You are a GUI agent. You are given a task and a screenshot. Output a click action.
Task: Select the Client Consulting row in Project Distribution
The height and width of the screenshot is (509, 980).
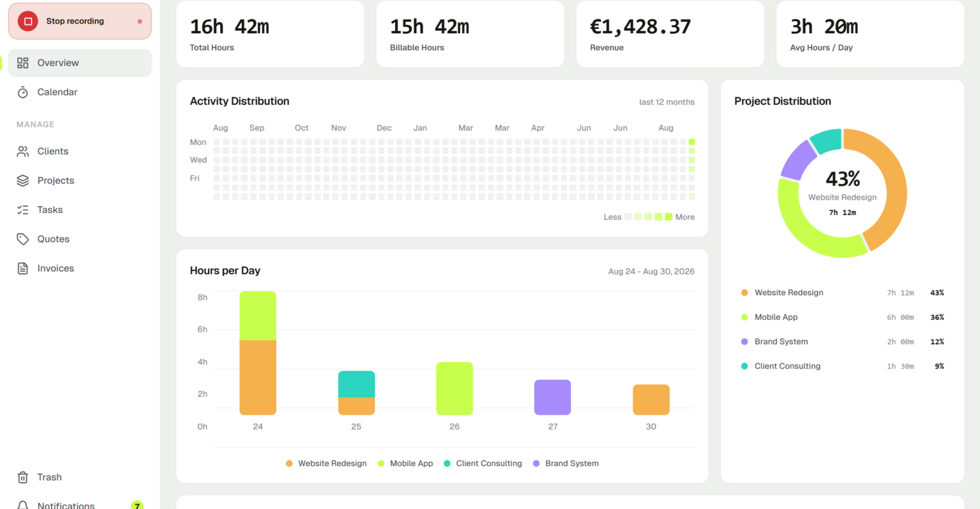[843, 366]
